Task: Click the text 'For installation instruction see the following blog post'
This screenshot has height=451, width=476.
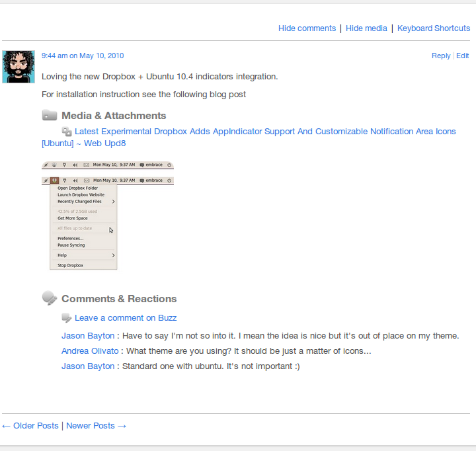Action: 143,95
